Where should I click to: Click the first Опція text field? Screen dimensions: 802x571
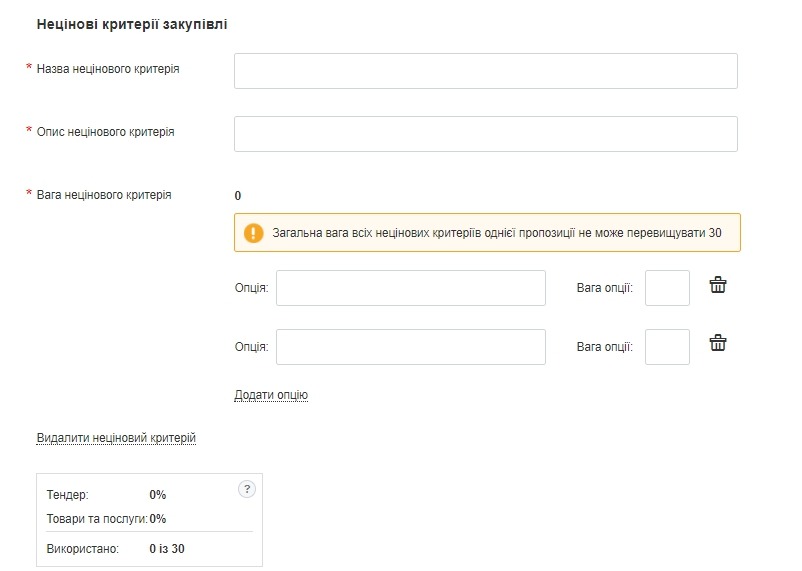pos(410,288)
